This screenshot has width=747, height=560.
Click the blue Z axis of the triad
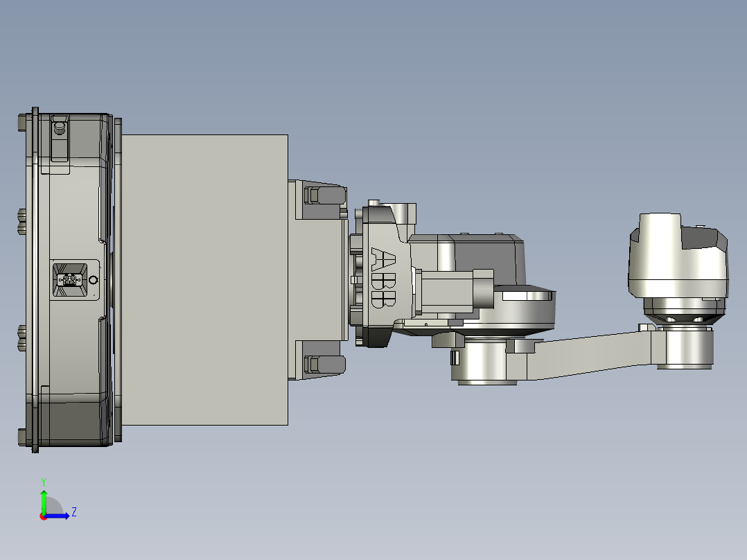tap(57, 516)
